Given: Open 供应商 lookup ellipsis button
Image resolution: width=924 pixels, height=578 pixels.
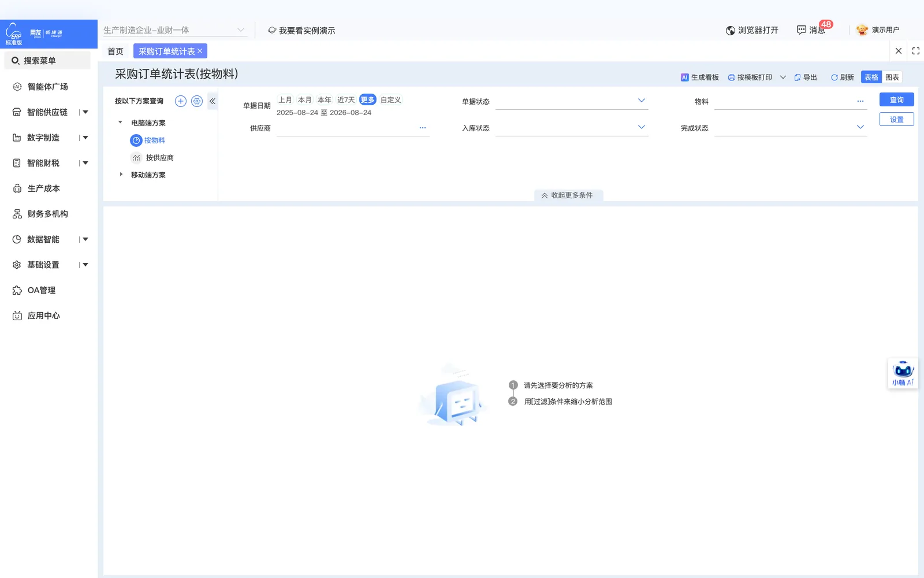Looking at the screenshot, I should [x=423, y=128].
